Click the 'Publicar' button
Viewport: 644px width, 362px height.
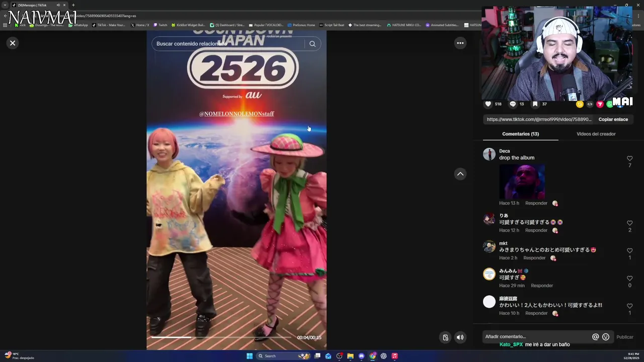(x=625, y=337)
